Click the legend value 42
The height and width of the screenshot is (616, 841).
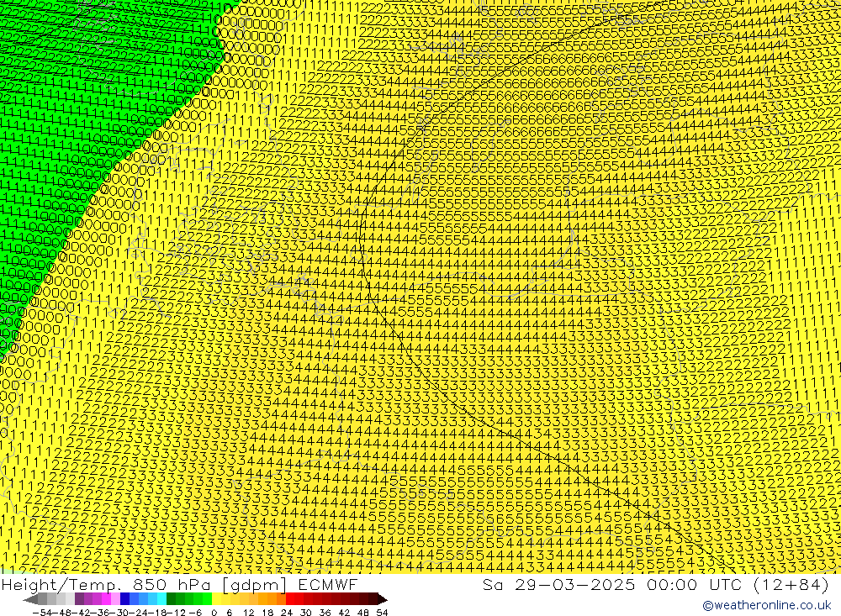344,613
